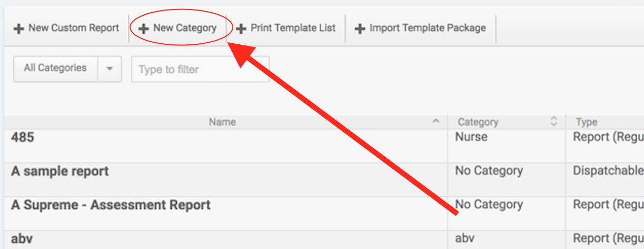Open the All Categories dropdown arrow
The width and height of the screenshot is (644, 249).
(x=110, y=69)
